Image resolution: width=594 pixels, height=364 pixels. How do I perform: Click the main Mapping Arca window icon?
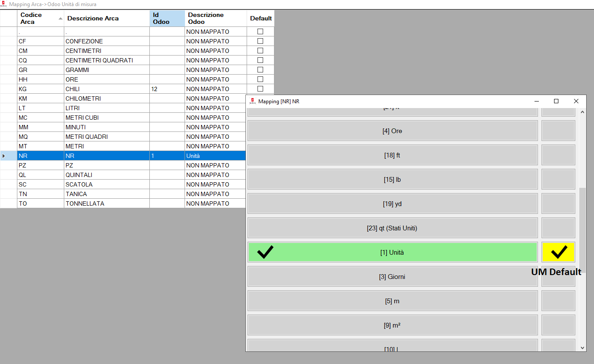[4, 4]
